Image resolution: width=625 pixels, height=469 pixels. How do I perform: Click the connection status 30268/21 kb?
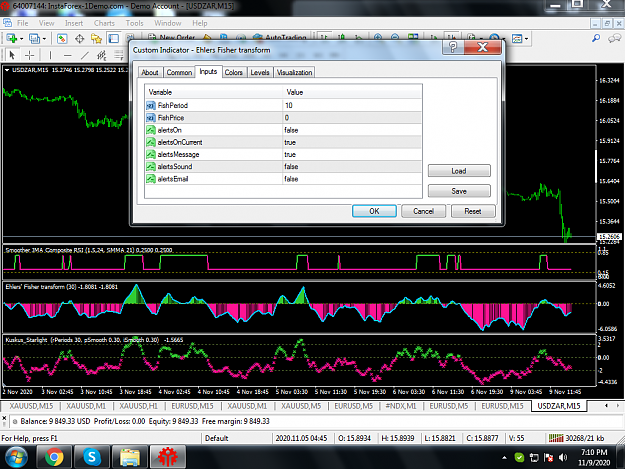click(576, 438)
